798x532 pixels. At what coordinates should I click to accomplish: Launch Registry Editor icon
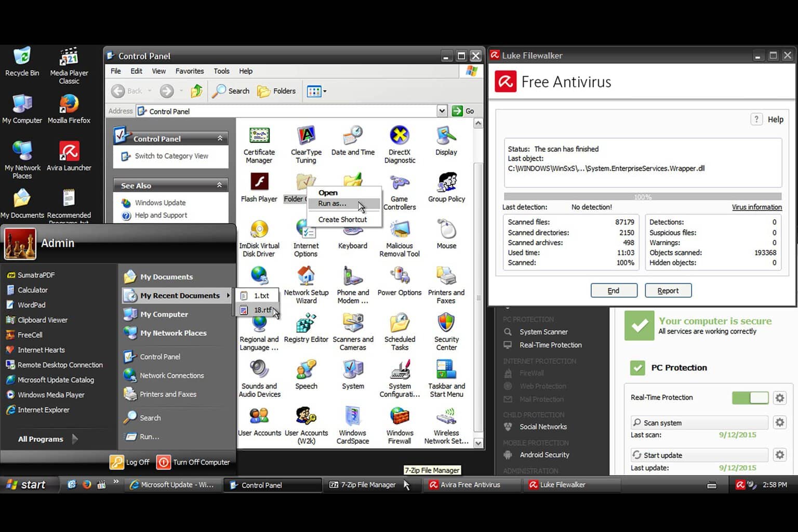coord(306,328)
